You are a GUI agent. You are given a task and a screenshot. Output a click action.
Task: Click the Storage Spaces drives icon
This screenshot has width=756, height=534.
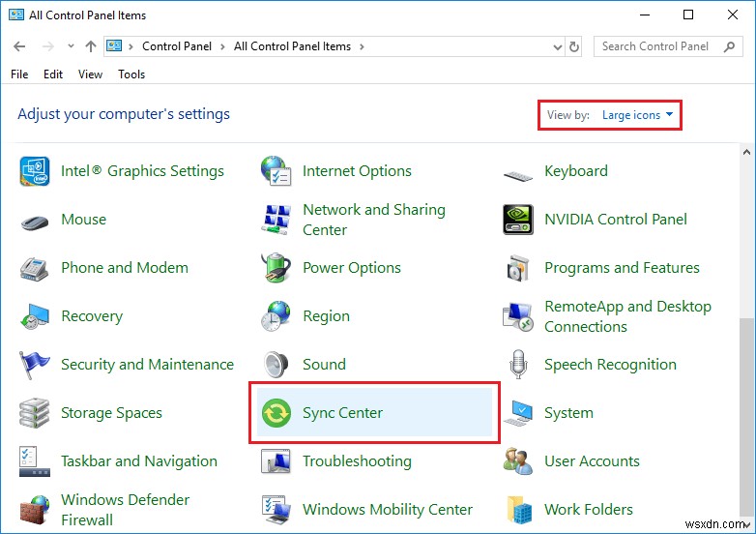34,413
